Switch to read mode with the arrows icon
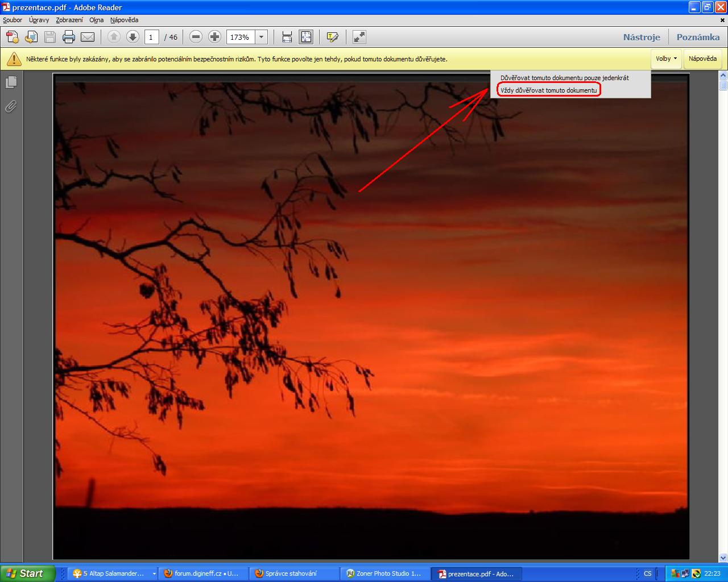The width and height of the screenshot is (728, 582). (359, 37)
